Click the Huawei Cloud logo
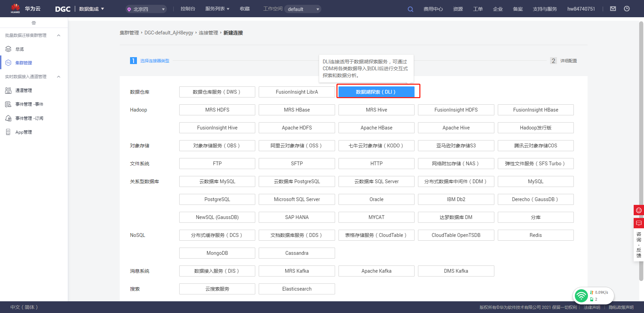Viewport: 644px width, 313px height. coord(25,9)
